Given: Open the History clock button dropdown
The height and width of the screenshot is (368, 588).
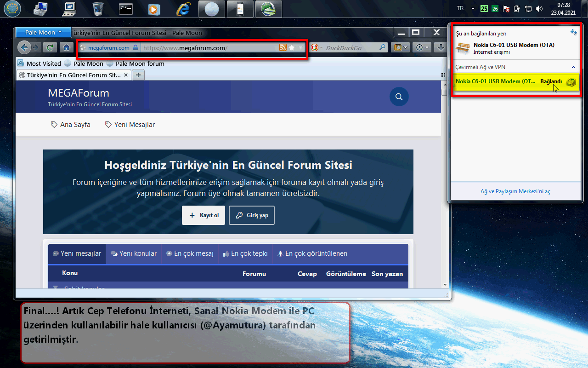Looking at the screenshot, I should pyautogui.click(x=422, y=47).
